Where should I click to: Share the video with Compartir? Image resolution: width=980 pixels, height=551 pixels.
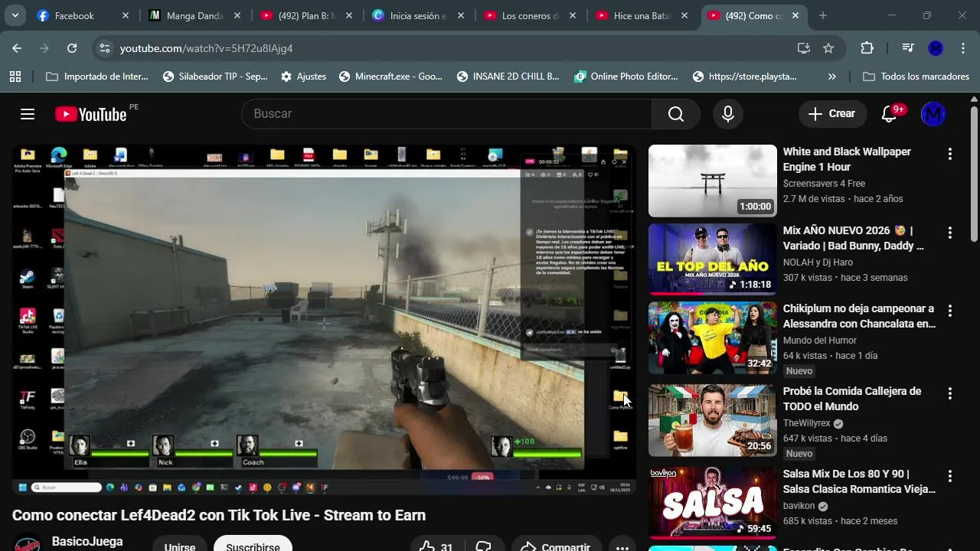tap(557, 546)
